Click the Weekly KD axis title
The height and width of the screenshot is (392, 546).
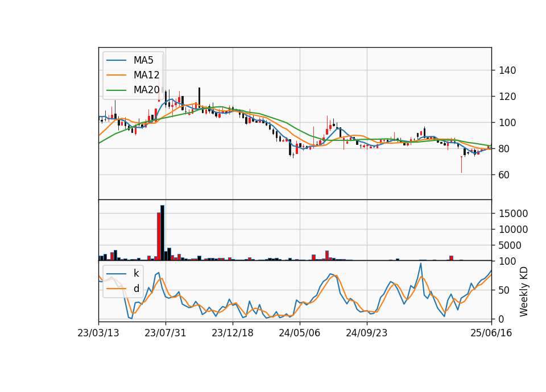click(x=524, y=292)
